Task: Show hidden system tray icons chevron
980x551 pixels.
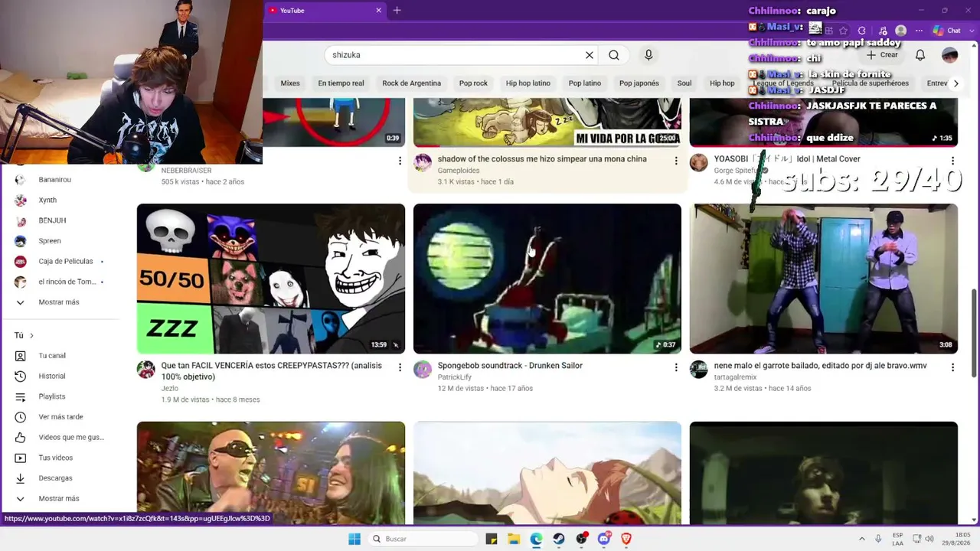Action: (x=862, y=539)
